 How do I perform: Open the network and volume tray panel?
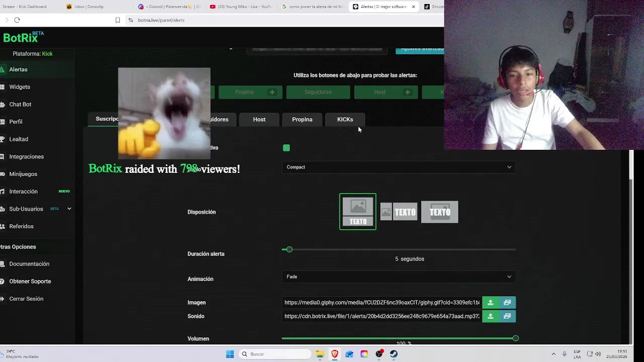594,354
